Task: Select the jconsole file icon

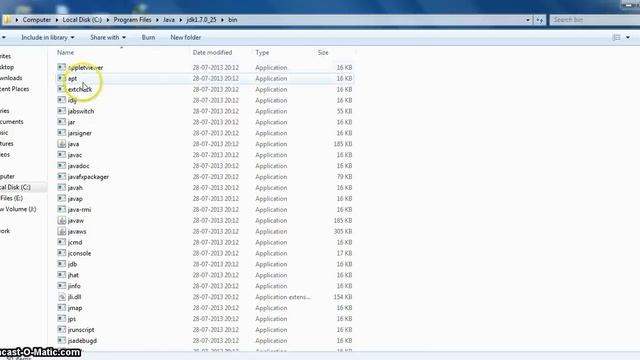Action: click(x=62, y=253)
